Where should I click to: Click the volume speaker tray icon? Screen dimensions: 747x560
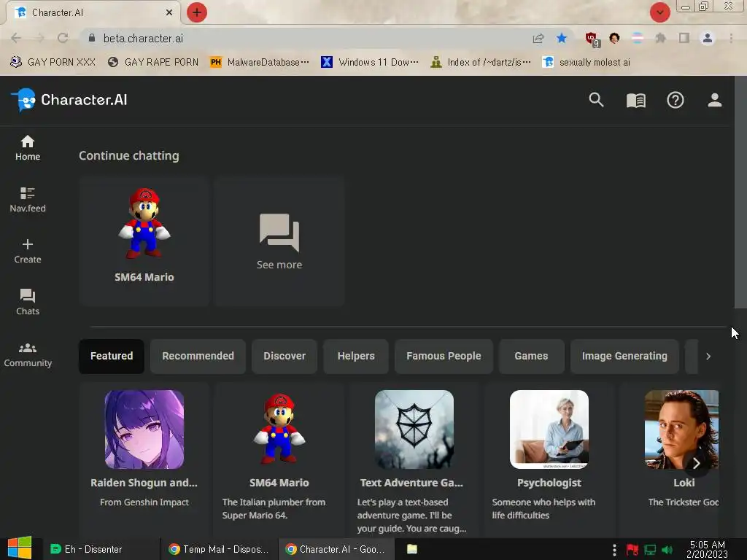pos(667,550)
